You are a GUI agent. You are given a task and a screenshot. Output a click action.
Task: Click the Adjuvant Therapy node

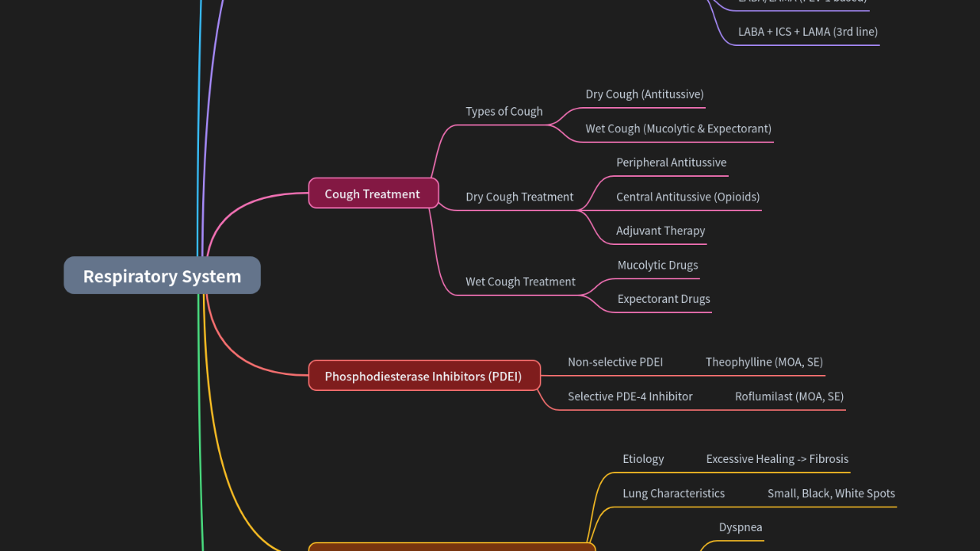click(x=660, y=230)
